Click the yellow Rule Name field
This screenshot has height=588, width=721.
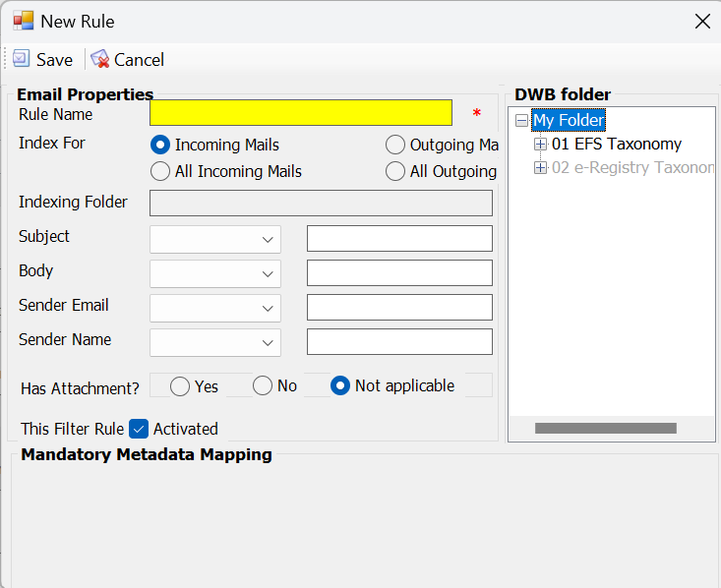tap(301, 113)
